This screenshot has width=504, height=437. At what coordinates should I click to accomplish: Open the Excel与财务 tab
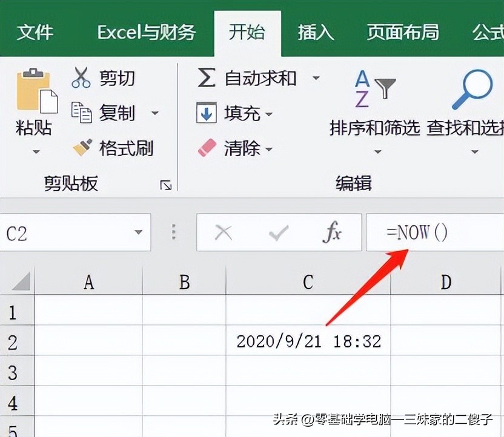pyautogui.click(x=146, y=32)
